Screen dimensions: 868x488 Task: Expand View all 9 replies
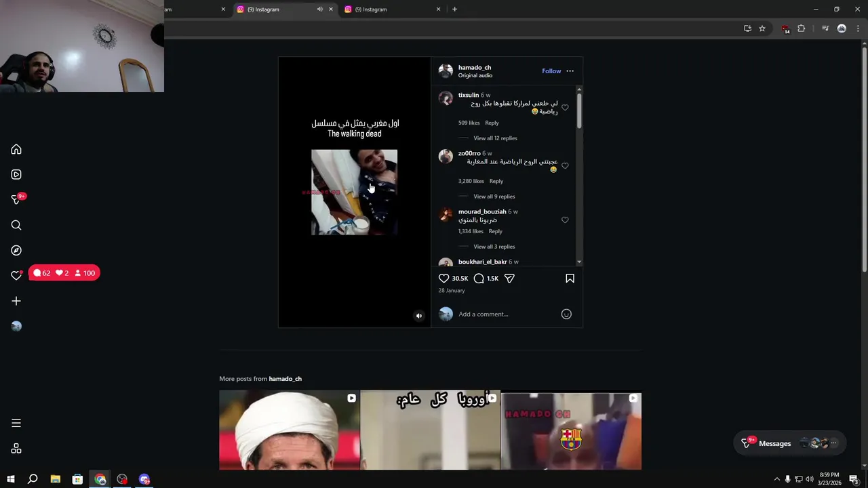point(494,197)
